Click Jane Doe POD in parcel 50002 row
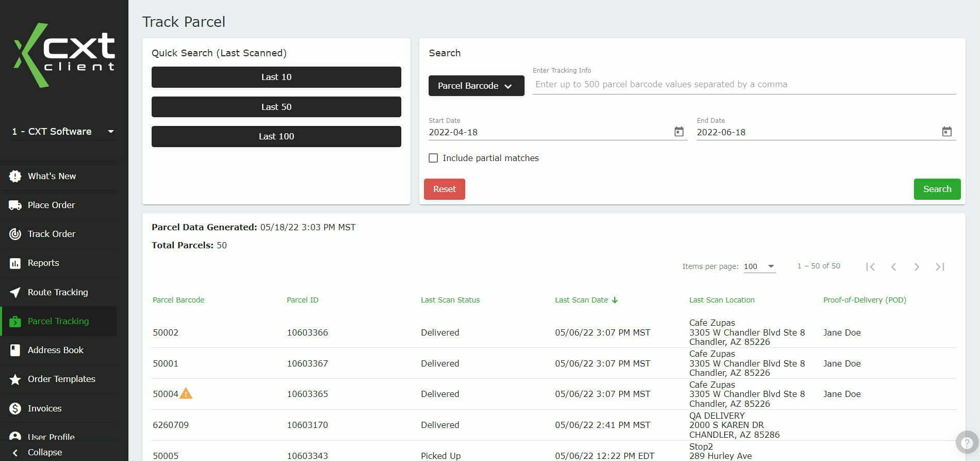 pos(842,332)
